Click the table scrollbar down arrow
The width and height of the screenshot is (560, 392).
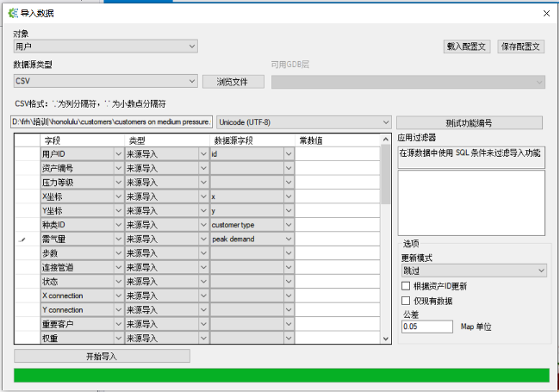click(386, 339)
